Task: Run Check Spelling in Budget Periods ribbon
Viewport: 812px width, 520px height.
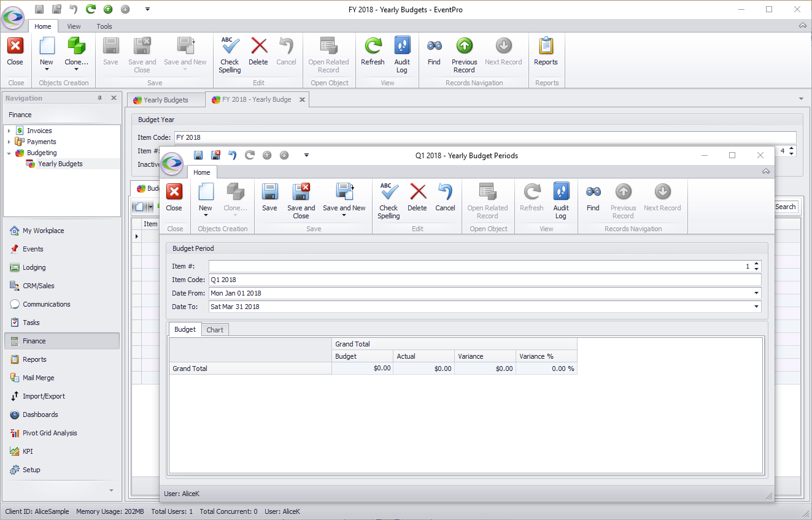Action: pos(389,201)
